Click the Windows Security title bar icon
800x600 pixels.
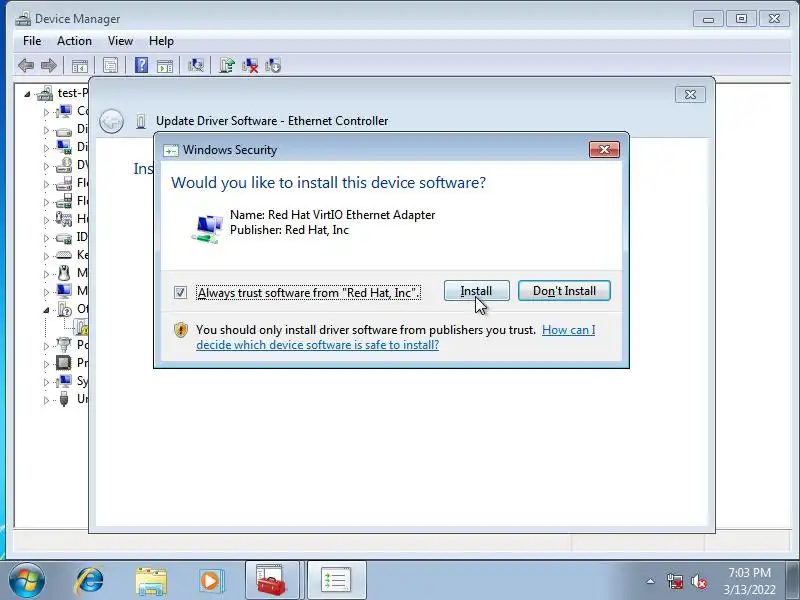(170, 151)
